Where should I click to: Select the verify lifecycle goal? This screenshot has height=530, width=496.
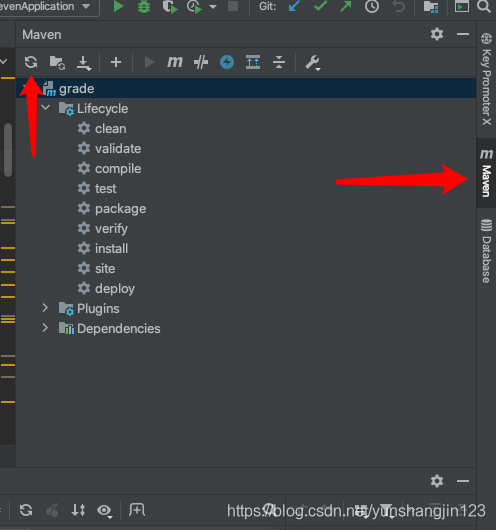(111, 229)
